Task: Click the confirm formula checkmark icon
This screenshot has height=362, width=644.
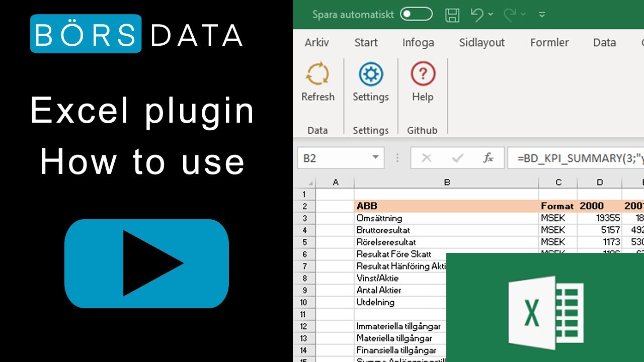Action: pos(457,158)
